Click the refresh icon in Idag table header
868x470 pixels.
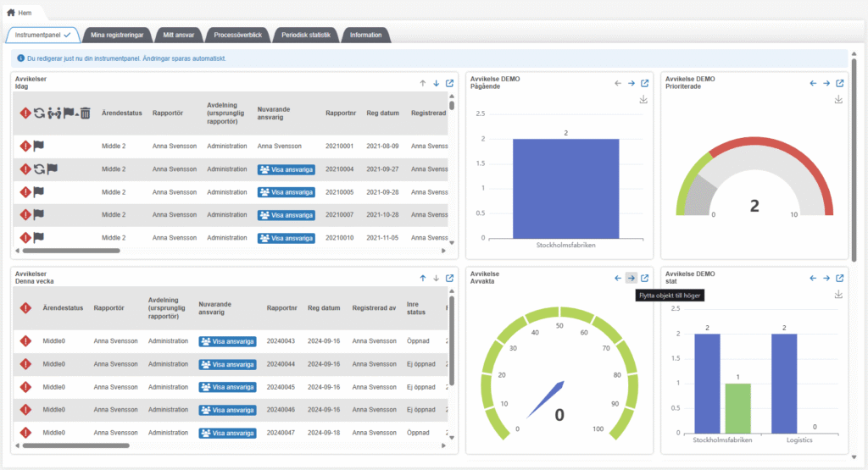point(39,113)
